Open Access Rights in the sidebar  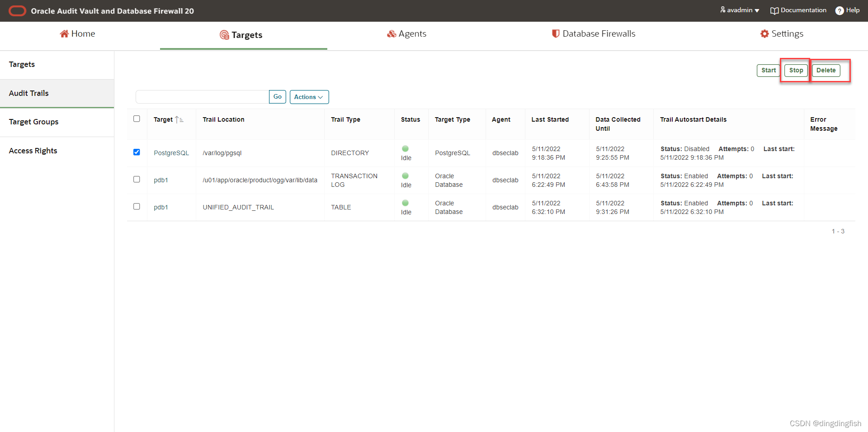coord(57,151)
